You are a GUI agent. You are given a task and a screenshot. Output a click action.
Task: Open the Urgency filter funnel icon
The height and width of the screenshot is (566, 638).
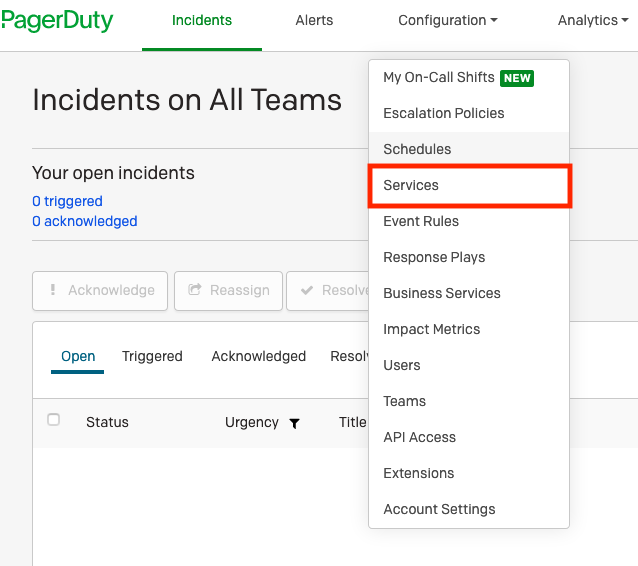[294, 424]
